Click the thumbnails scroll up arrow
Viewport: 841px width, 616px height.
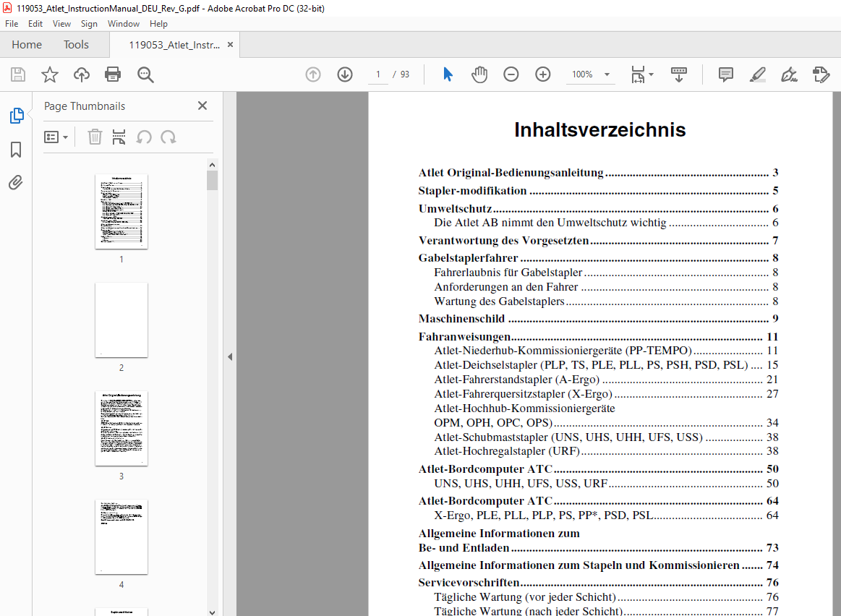[212, 165]
